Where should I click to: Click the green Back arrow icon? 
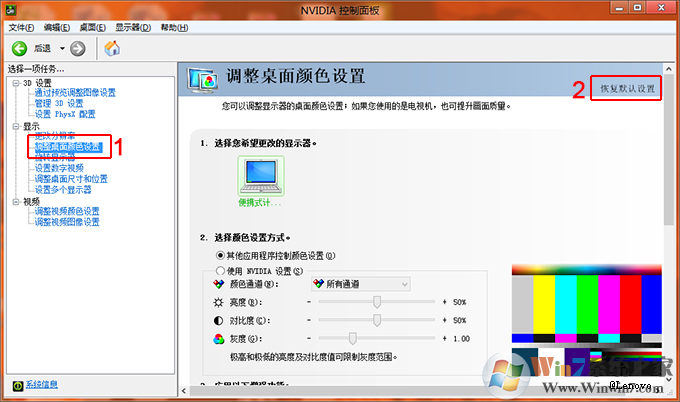[x=19, y=49]
